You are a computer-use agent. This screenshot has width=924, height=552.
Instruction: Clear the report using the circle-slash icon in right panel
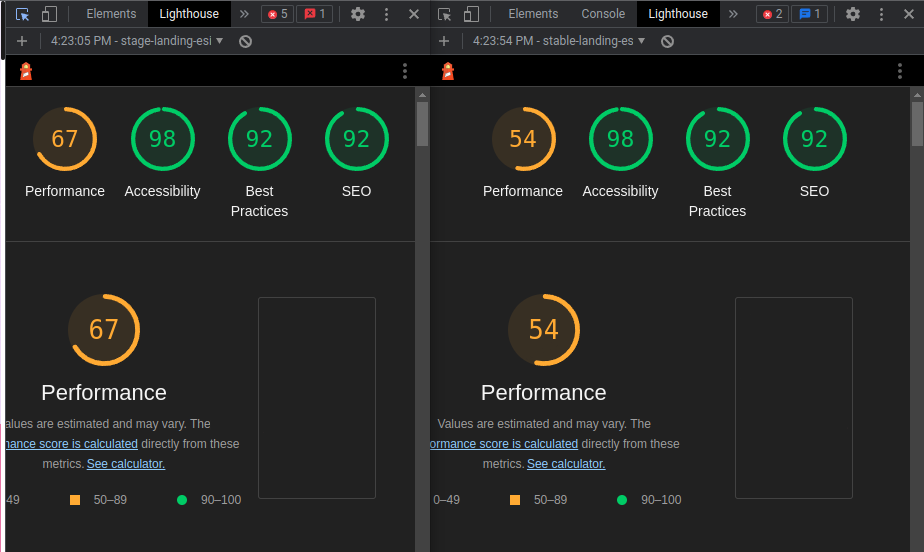[x=667, y=41]
